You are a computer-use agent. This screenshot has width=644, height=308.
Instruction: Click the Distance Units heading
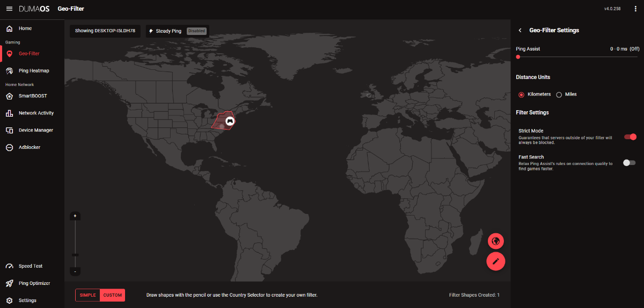(x=533, y=77)
